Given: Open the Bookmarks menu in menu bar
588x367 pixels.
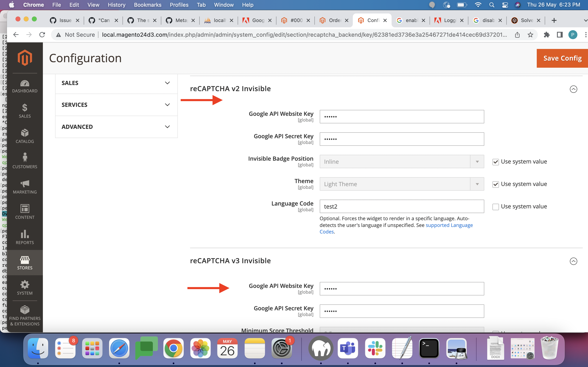Looking at the screenshot, I should [147, 5].
